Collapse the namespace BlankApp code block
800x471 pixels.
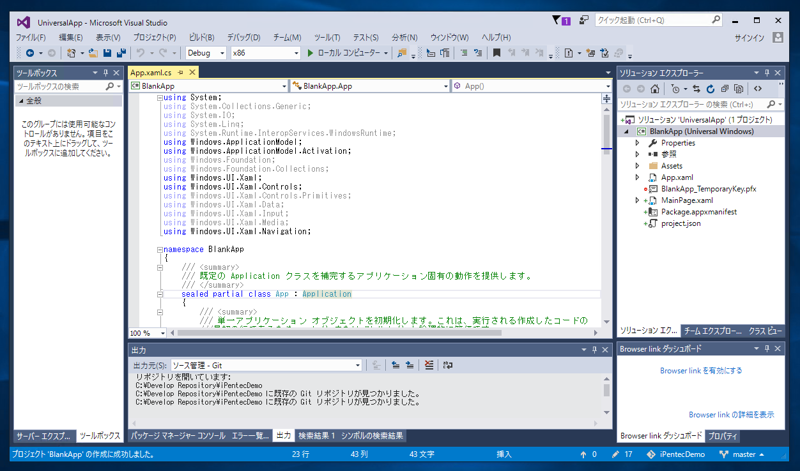click(x=160, y=250)
